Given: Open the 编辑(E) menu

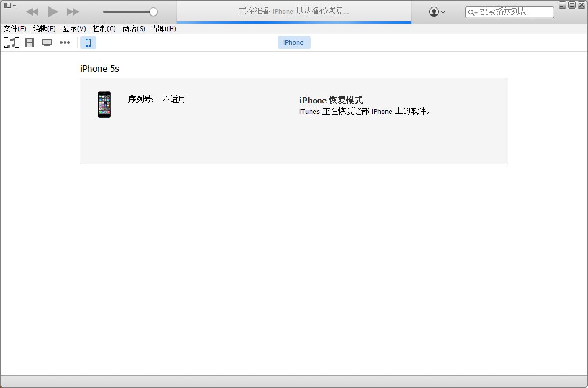Looking at the screenshot, I should coord(44,29).
